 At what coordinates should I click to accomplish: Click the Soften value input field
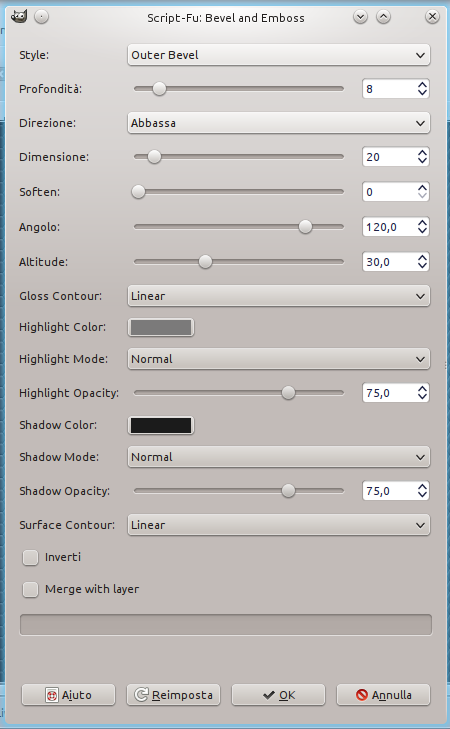tap(390, 192)
